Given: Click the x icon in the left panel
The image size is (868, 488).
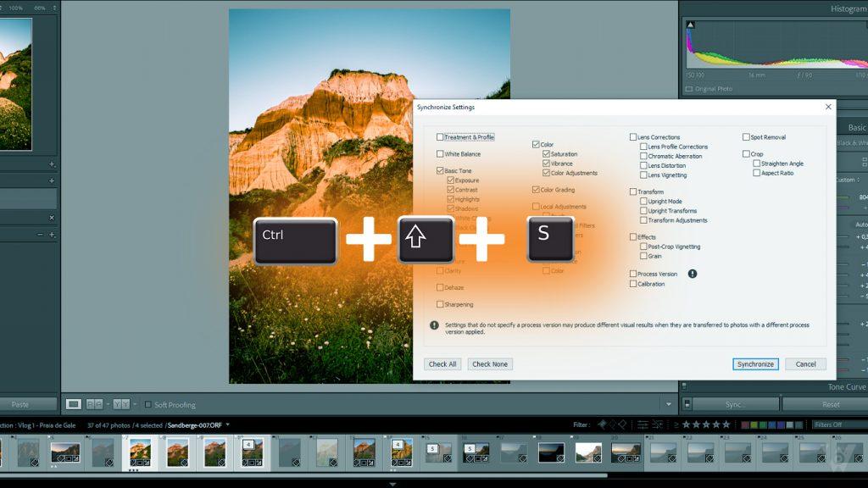Looking at the screenshot, I should click(x=52, y=218).
